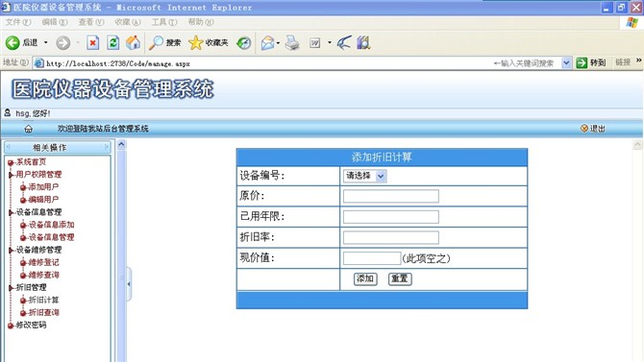
Task: Click the green Refresh page icon
Action: click(113, 42)
